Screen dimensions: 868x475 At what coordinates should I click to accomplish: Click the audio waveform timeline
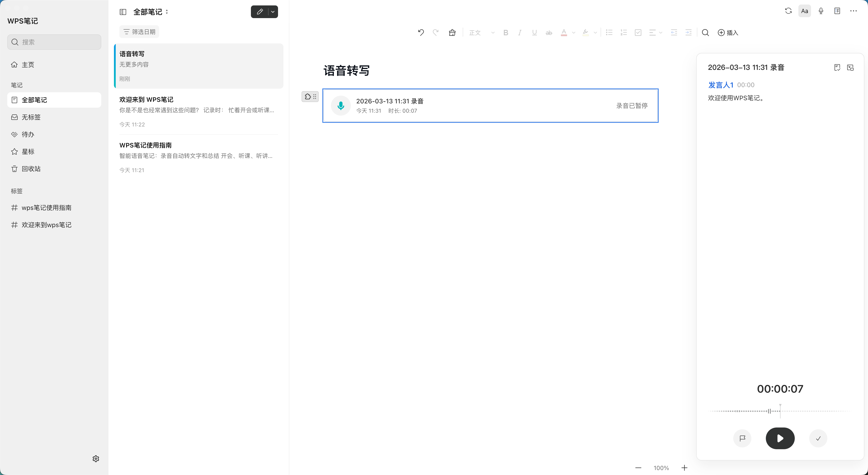click(780, 411)
